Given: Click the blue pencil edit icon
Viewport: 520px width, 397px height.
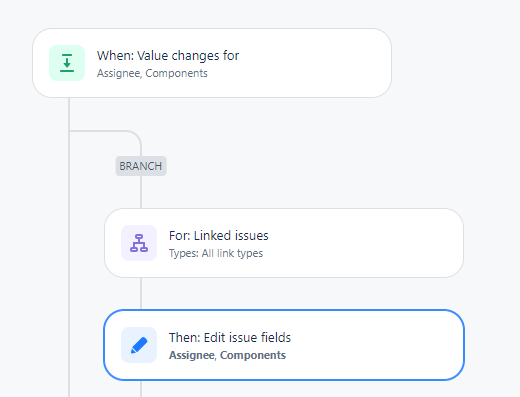Looking at the screenshot, I should (x=139, y=345).
